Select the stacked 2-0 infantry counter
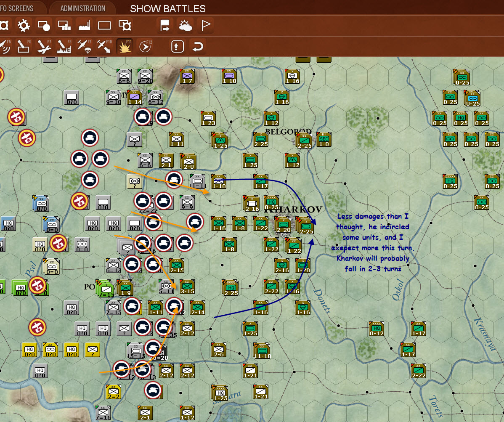The width and height of the screenshot is (504, 422). point(188,162)
